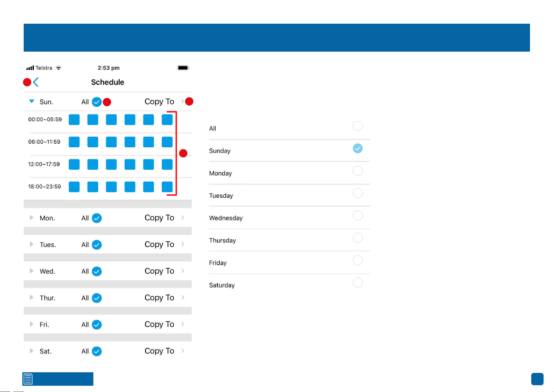Select the Friday radio button

[358, 260]
